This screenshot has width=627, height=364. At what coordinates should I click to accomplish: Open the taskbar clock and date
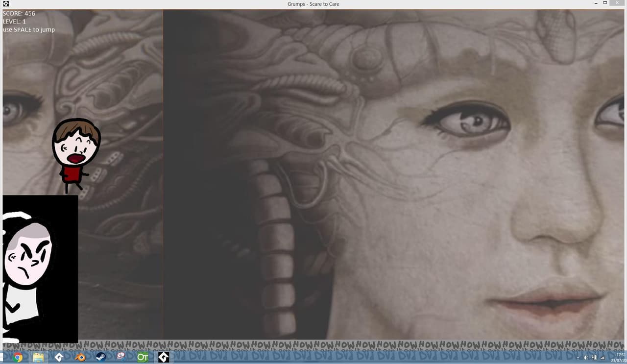pyautogui.click(x=619, y=357)
